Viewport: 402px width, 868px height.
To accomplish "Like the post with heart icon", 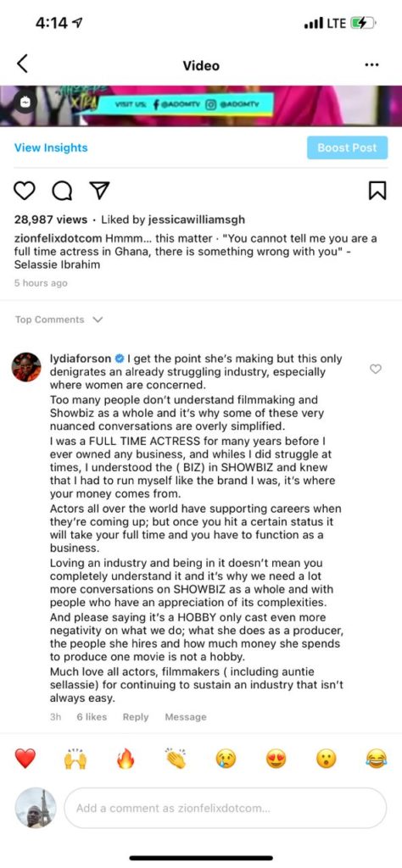I will [x=25, y=191].
